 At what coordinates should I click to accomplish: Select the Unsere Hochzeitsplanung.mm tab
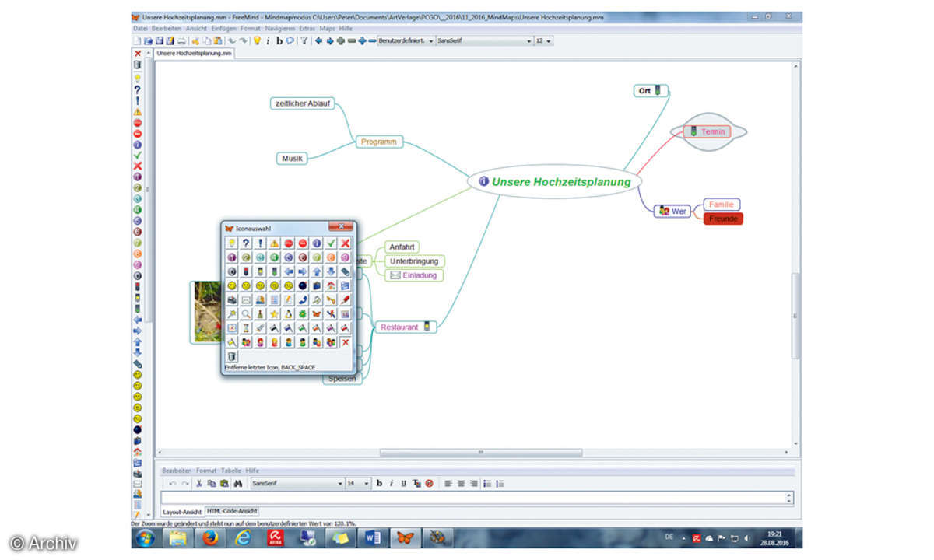coord(193,53)
